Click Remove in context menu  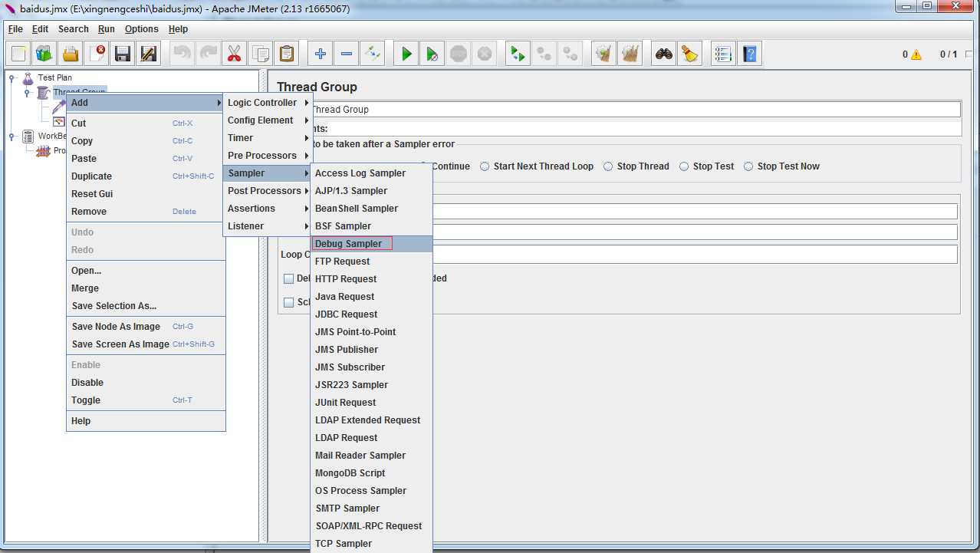coord(146,212)
